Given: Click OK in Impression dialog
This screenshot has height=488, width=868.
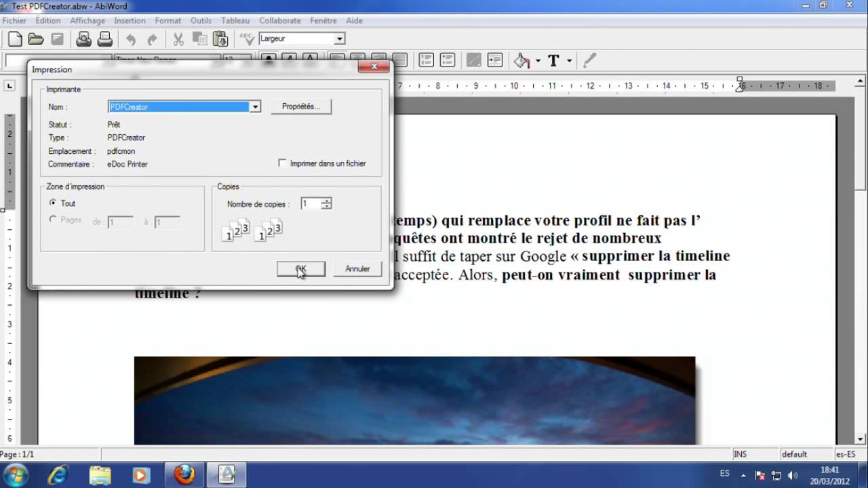Looking at the screenshot, I should pyautogui.click(x=301, y=269).
